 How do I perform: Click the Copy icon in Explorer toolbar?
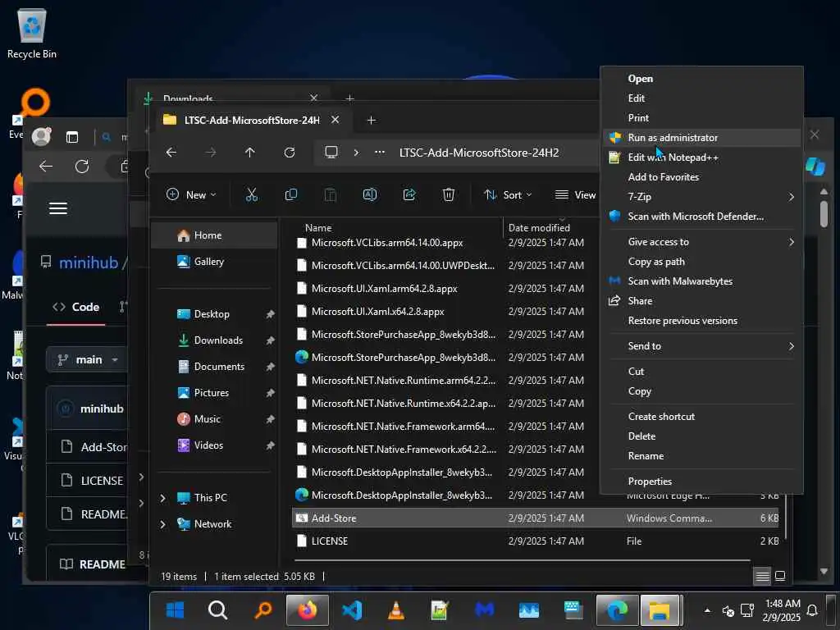click(291, 195)
